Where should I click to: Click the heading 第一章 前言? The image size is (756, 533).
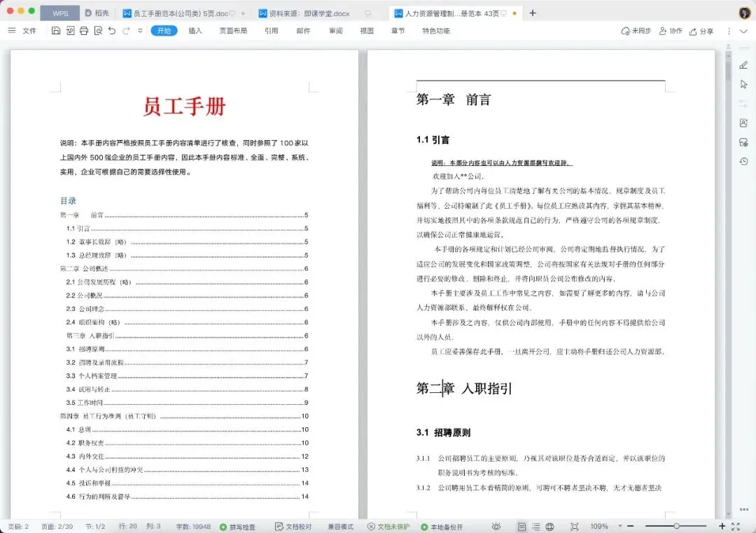click(x=453, y=99)
